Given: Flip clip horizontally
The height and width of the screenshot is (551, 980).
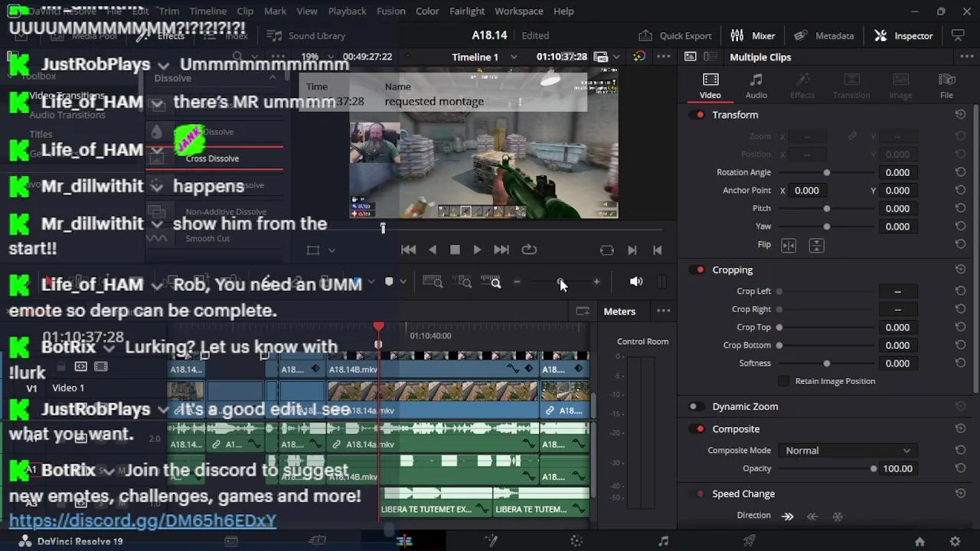Looking at the screenshot, I should point(789,245).
